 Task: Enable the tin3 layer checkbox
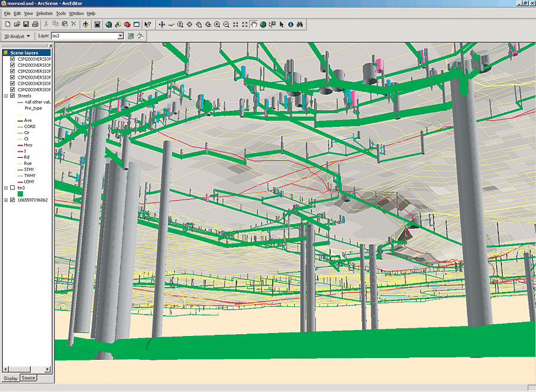pyautogui.click(x=13, y=188)
